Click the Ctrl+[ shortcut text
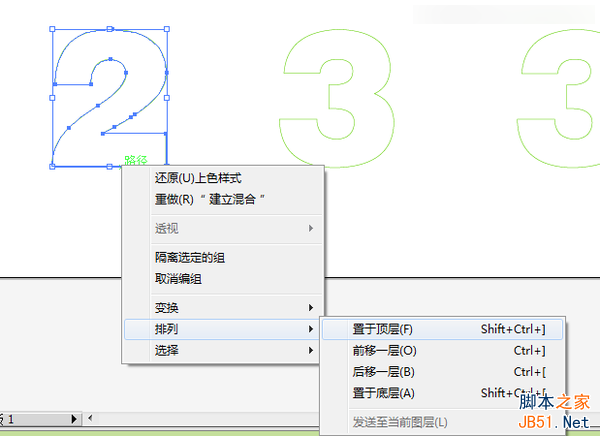The height and width of the screenshot is (436, 600). (530, 372)
